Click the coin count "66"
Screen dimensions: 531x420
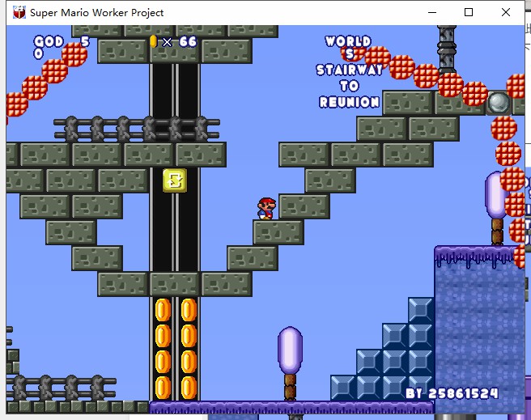pyautogui.click(x=188, y=41)
